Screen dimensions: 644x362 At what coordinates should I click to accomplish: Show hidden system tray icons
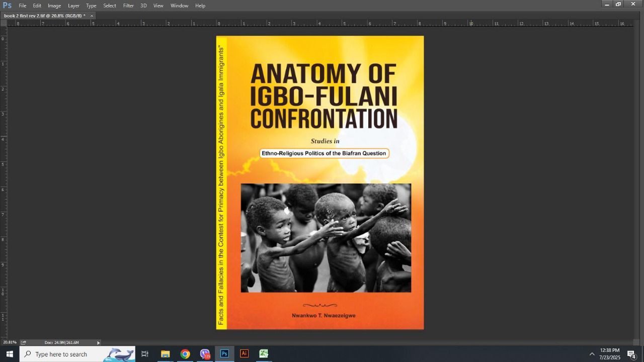(x=592, y=354)
